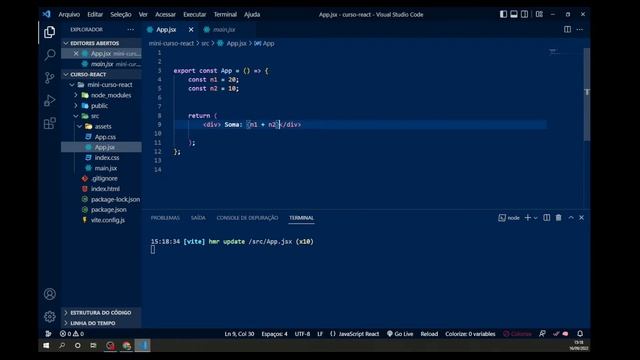
Task: Switch to the Saída panel tab
Action: (x=198, y=218)
